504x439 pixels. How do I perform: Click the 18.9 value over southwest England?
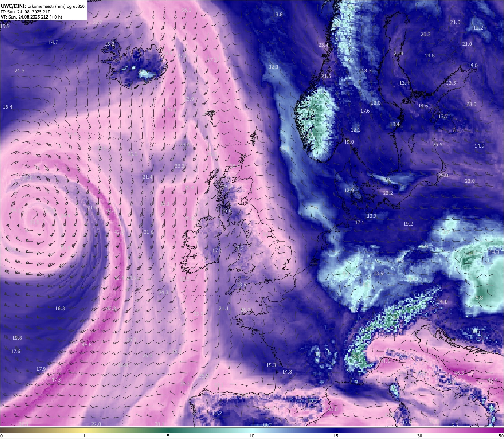point(241,285)
